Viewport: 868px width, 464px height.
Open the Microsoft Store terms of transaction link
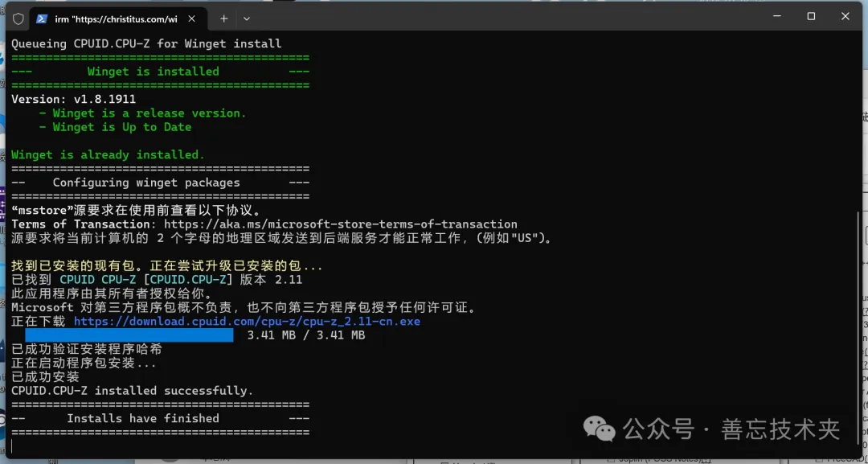click(x=341, y=224)
